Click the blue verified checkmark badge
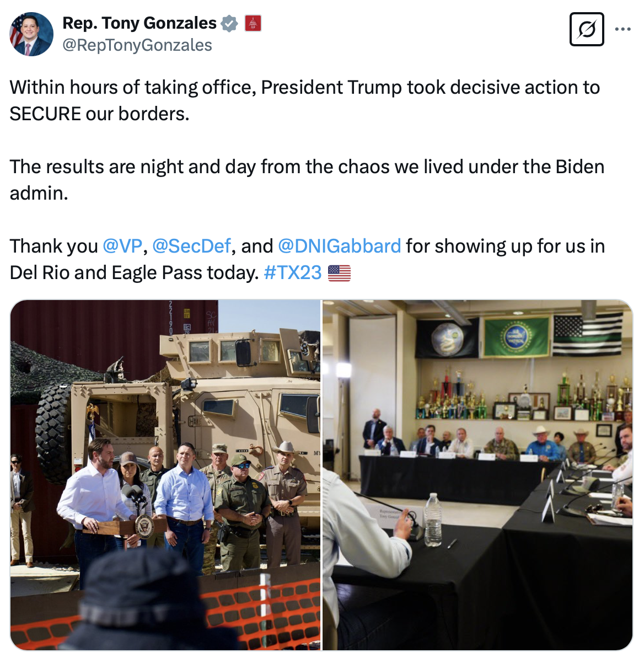 [x=229, y=23]
